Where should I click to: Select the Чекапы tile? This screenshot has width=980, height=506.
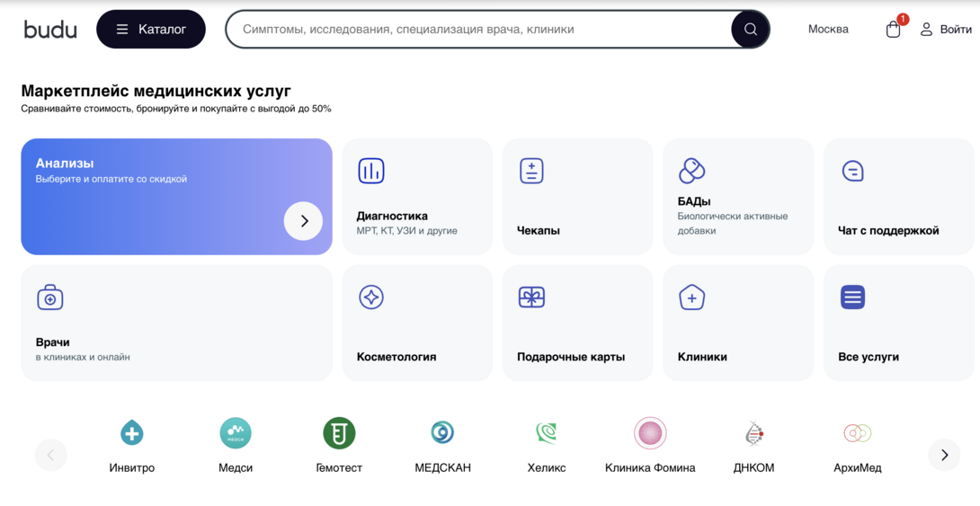[577, 197]
